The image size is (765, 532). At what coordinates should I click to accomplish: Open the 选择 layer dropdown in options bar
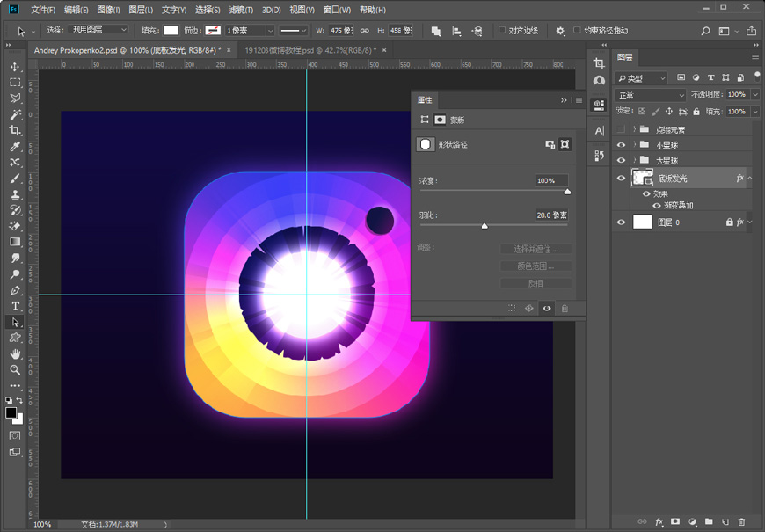(x=98, y=30)
